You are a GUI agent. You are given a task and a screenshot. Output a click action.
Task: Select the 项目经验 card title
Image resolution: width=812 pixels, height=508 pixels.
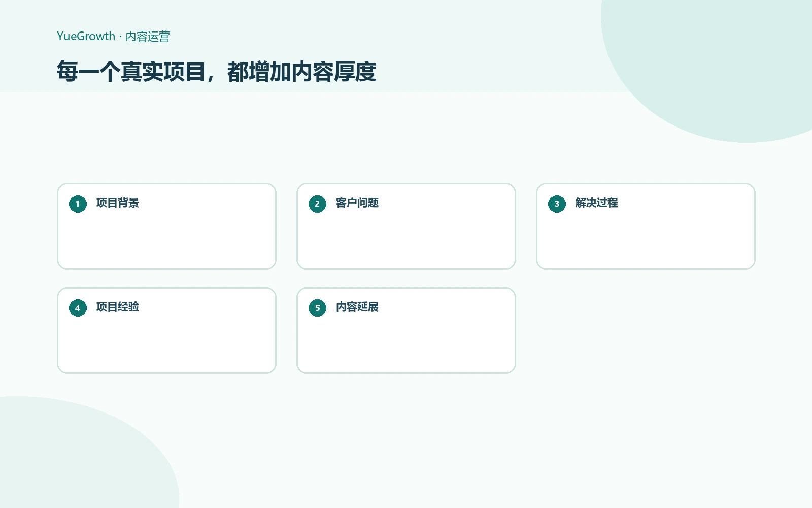118,307
